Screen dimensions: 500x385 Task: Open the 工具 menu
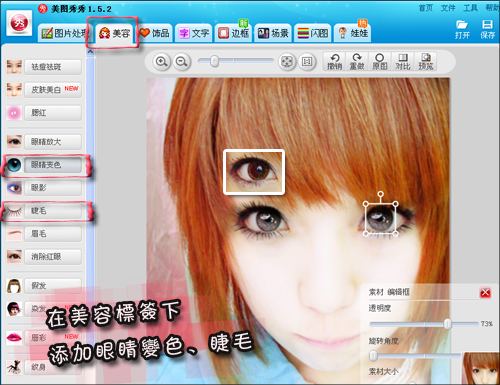click(470, 8)
